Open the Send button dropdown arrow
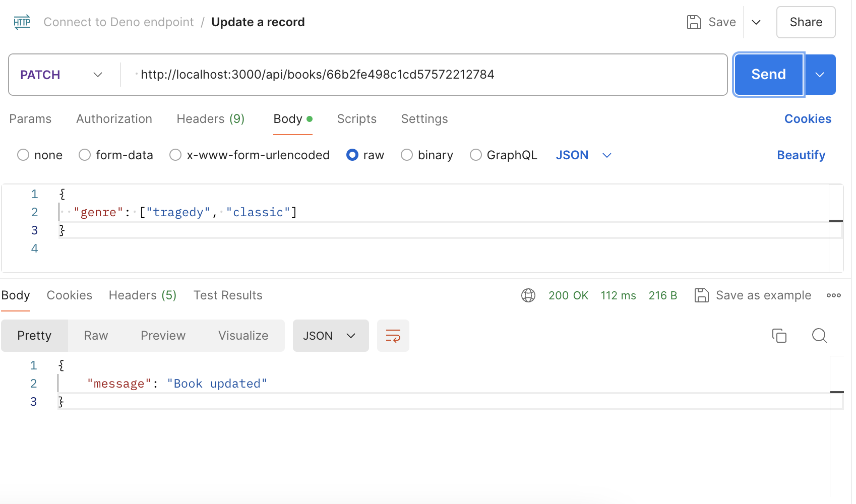The width and height of the screenshot is (856, 504). click(x=820, y=74)
